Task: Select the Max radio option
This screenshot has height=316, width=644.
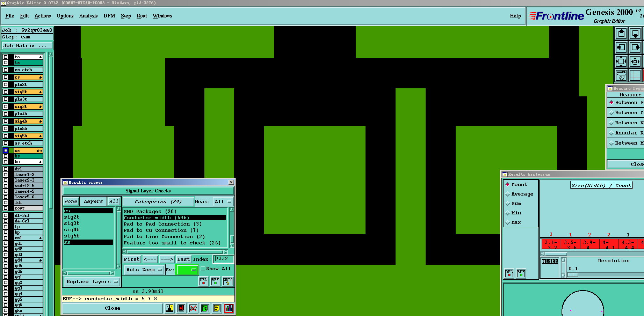Action: (508, 222)
